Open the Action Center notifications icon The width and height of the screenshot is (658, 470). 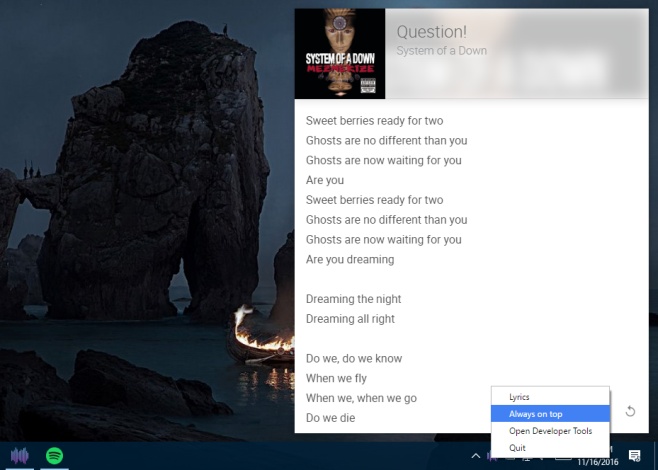click(x=634, y=455)
